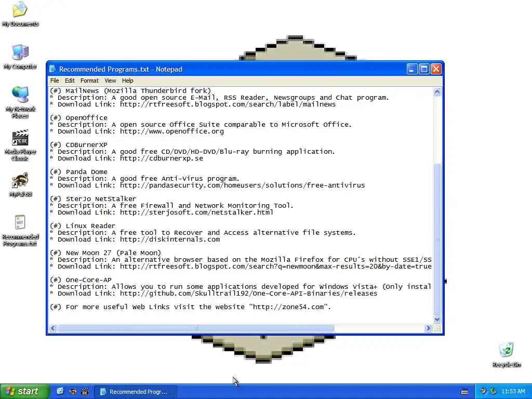Open the Format menu in Notepad
The height and width of the screenshot is (399, 532).
coord(89,81)
